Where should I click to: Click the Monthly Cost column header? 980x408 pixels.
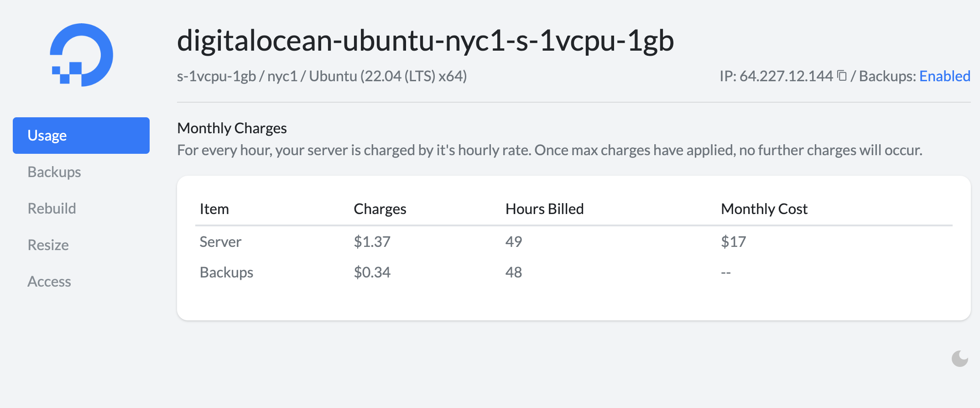coord(764,209)
